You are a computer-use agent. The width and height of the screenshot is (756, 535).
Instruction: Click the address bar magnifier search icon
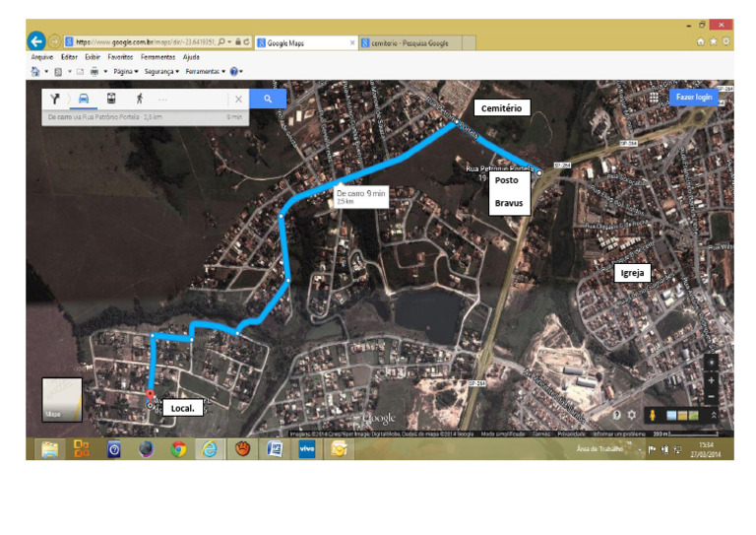tap(221, 42)
